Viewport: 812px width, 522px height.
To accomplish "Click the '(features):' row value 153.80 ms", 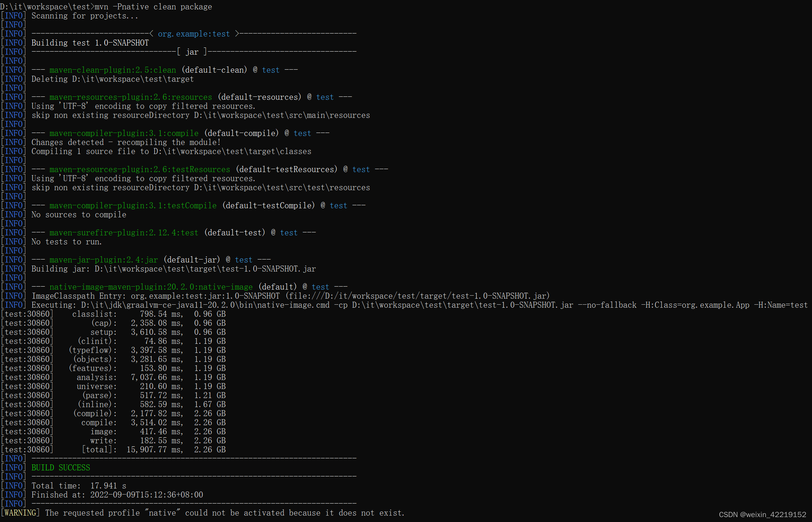I will (x=161, y=368).
